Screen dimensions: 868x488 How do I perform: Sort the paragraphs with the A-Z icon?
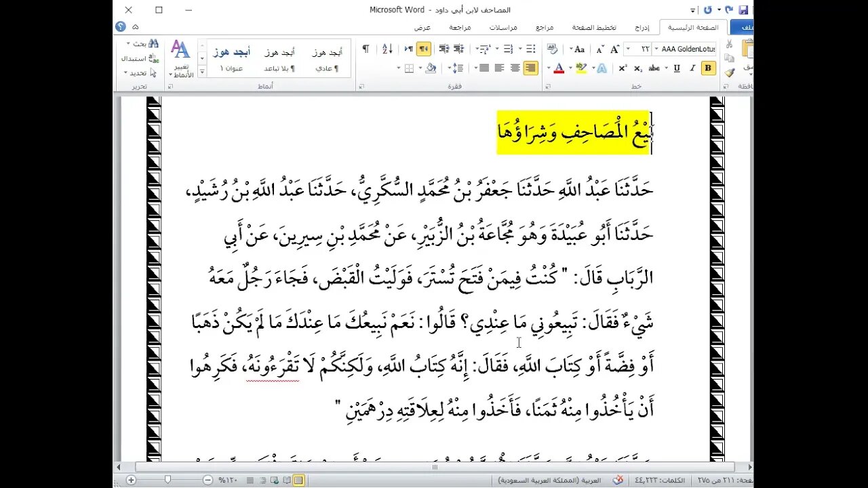point(387,49)
